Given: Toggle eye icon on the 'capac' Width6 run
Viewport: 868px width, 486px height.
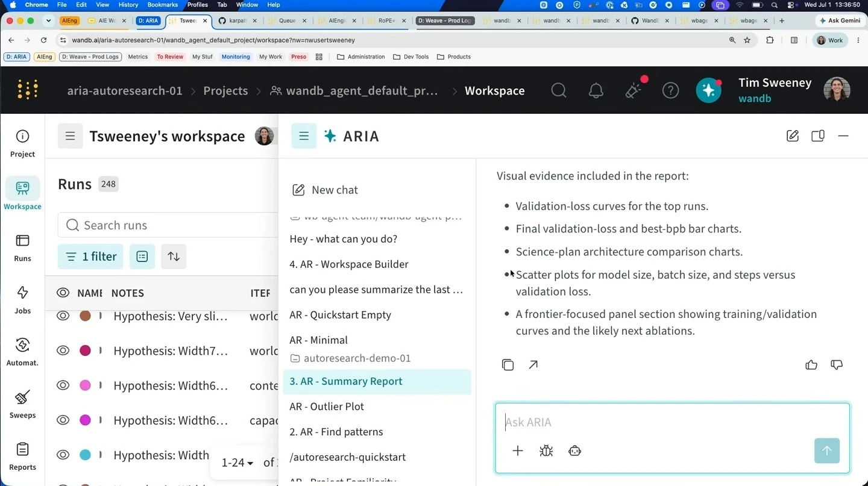Looking at the screenshot, I should pyautogui.click(x=63, y=420).
